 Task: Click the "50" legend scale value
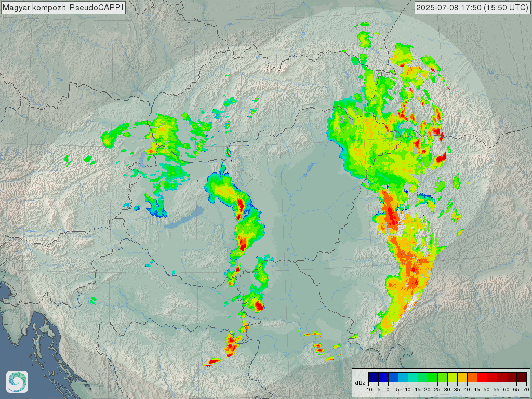486,390
